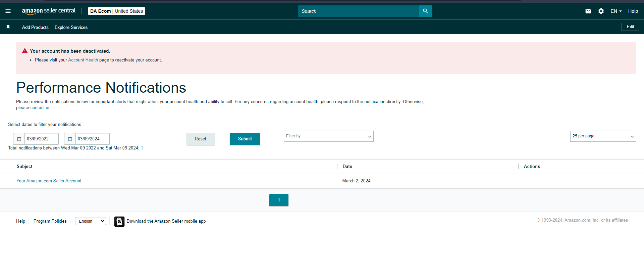Open Program Policies link
644x266 pixels.
point(50,221)
